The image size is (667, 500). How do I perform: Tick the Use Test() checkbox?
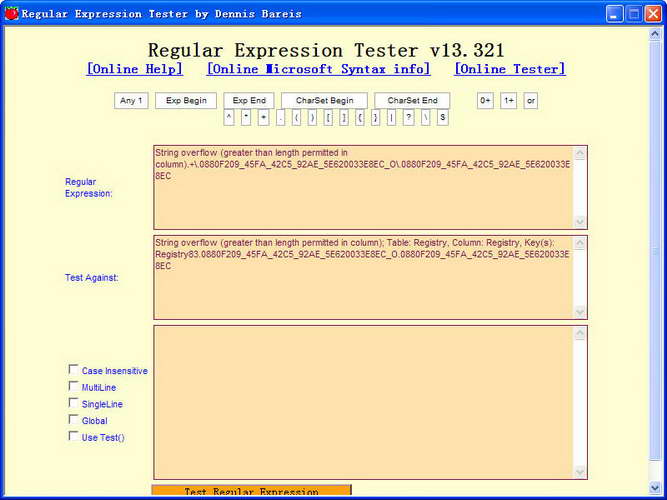74,436
